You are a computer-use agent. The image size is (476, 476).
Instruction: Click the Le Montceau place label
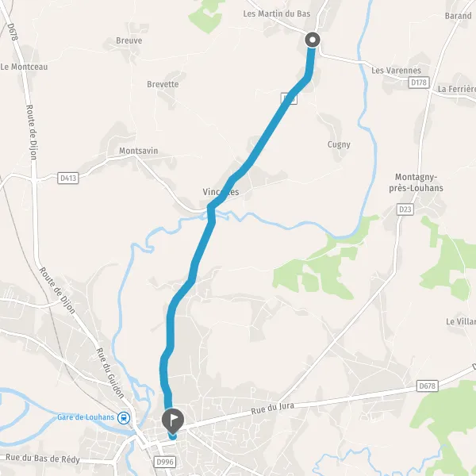24,67
